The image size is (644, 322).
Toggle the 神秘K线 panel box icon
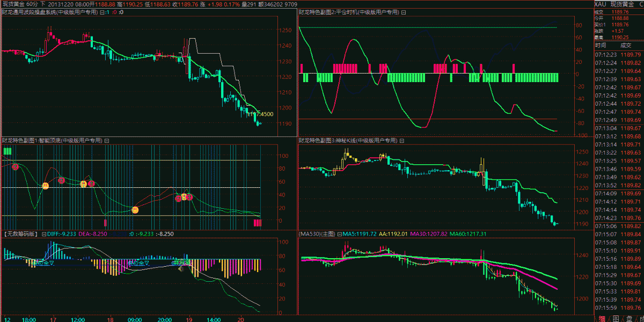401,140
